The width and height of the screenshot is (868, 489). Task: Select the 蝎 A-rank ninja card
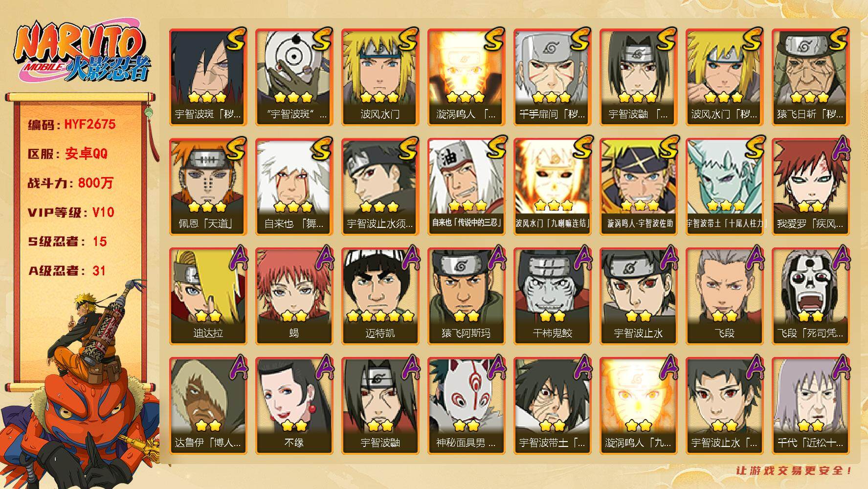pos(294,296)
